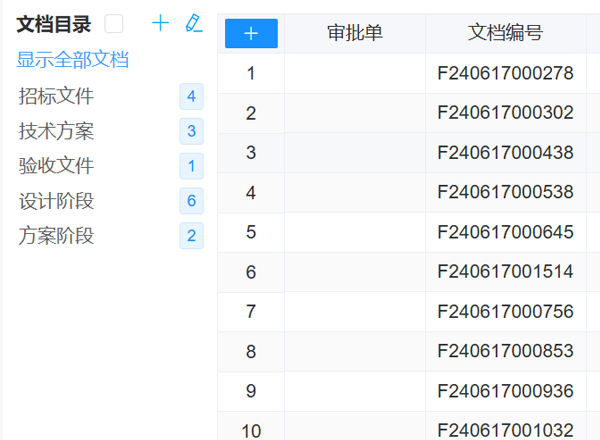Open the 显示全部文档 link
Viewport: 600px width, 440px height.
73,60
